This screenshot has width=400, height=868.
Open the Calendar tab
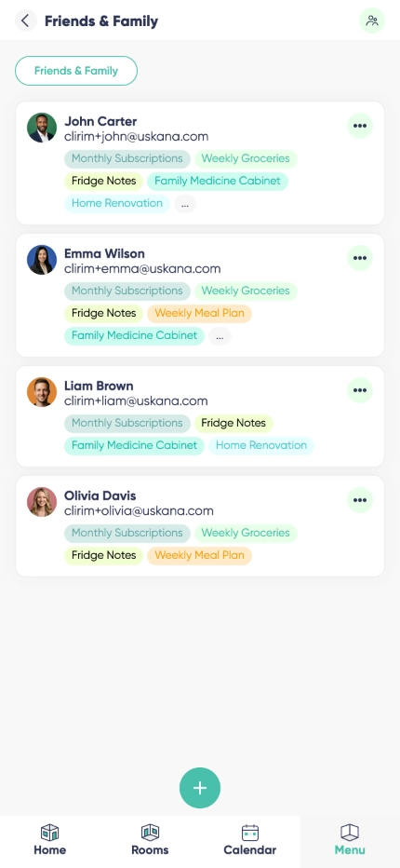click(250, 840)
